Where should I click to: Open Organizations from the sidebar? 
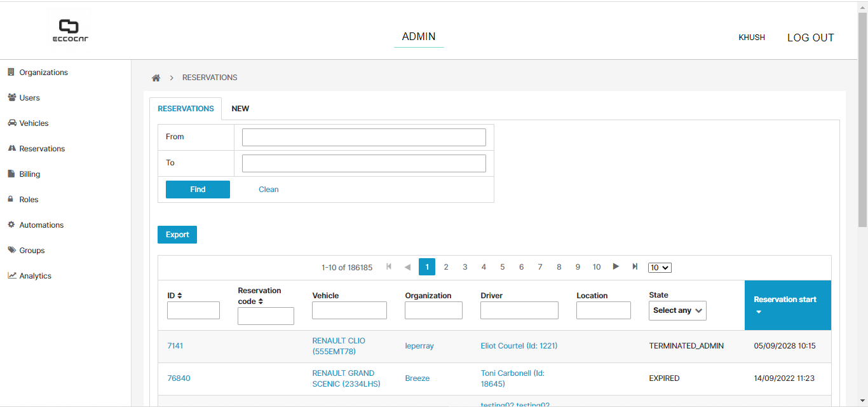(x=43, y=72)
